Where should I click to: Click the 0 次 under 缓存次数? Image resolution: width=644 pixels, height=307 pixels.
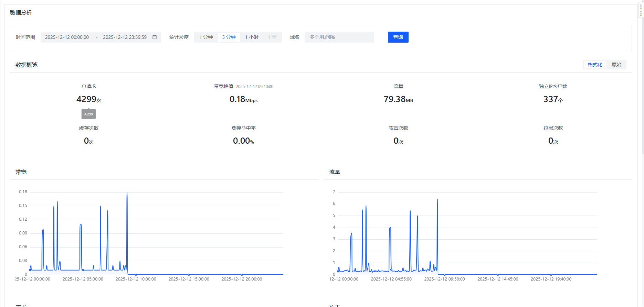click(x=89, y=141)
